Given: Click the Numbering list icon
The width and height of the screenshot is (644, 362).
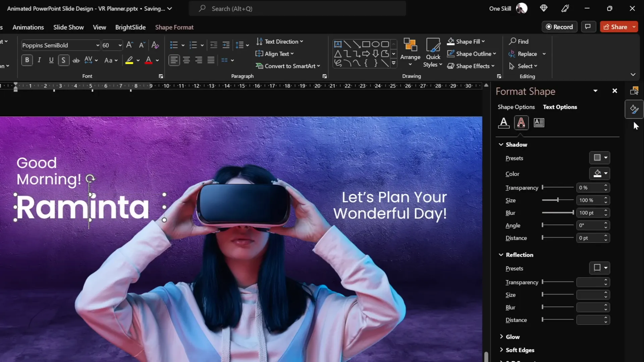Looking at the screenshot, I should [193, 45].
